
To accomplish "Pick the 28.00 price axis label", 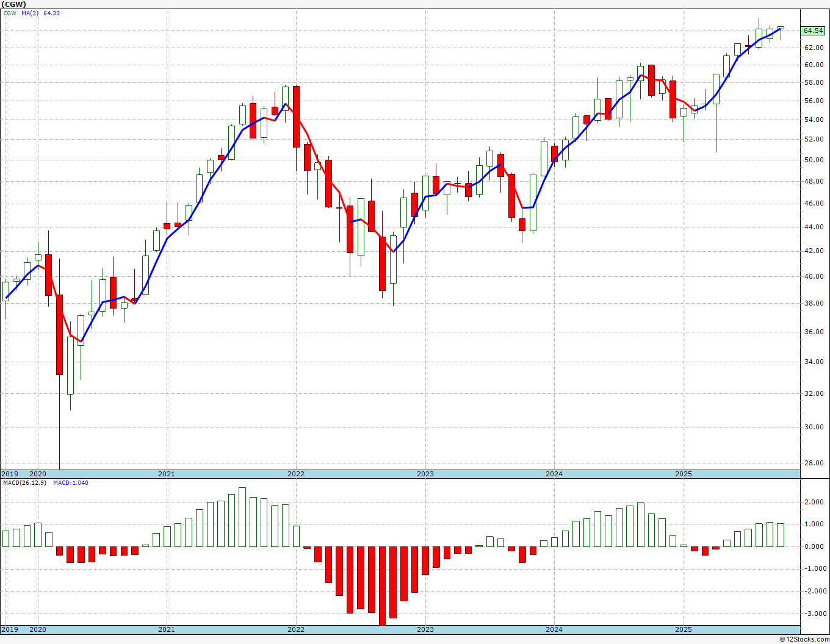I will coord(814,463).
